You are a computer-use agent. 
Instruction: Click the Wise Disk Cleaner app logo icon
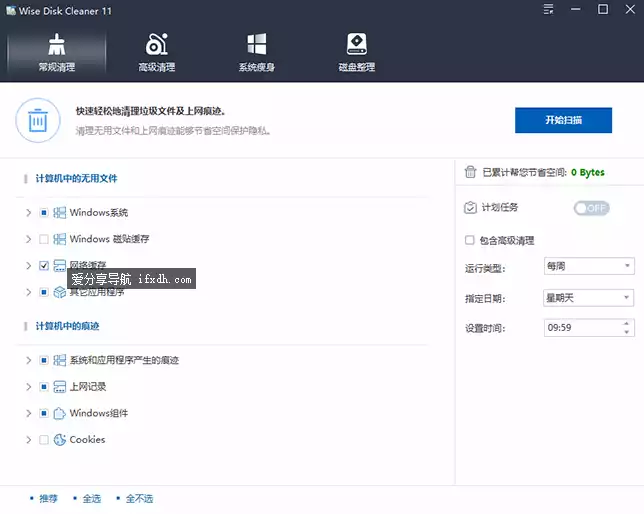[x=11, y=10]
